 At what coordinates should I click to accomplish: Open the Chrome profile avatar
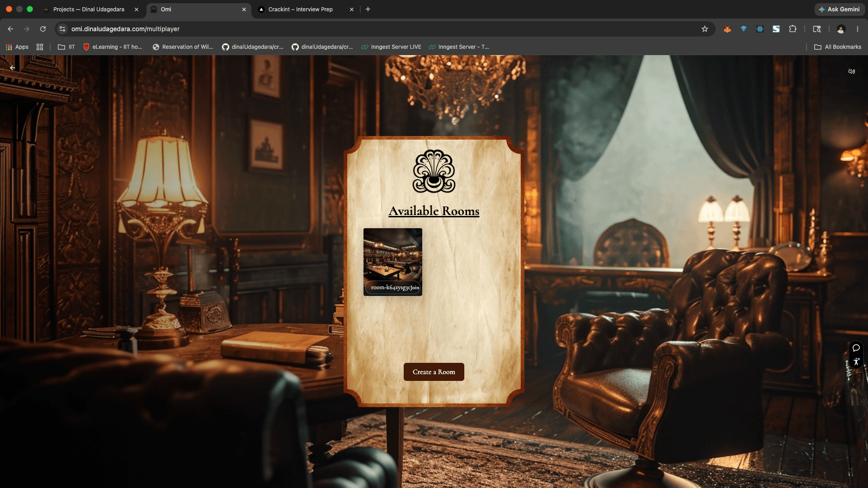tap(841, 29)
